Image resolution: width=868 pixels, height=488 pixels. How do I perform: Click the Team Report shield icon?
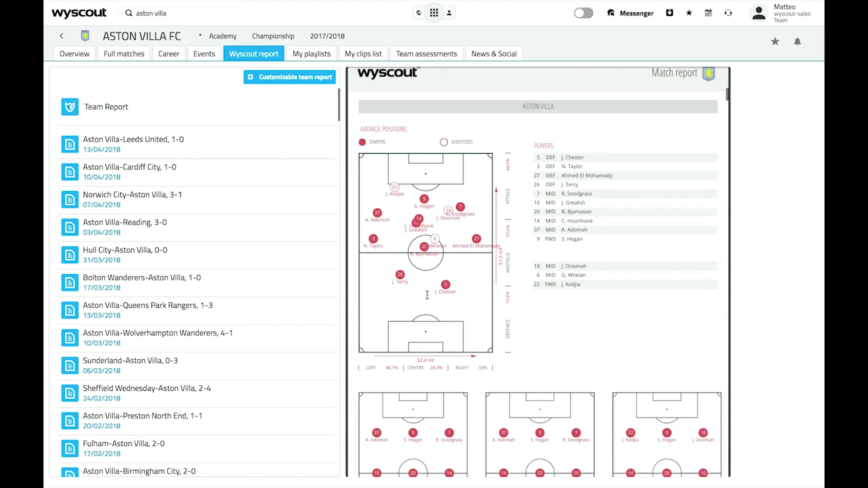(x=70, y=107)
